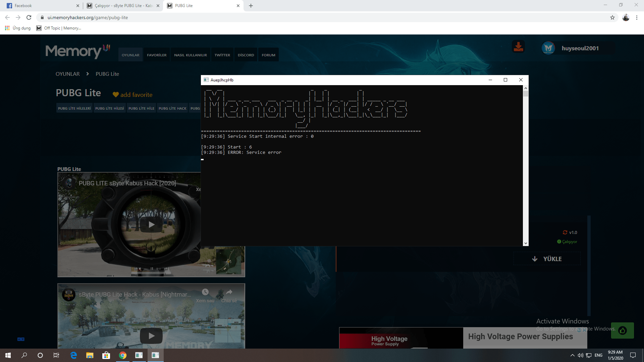Viewport: 644px width, 362px height.
Task: Click the Xem sau watch-later clock icon
Action: pos(205,292)
